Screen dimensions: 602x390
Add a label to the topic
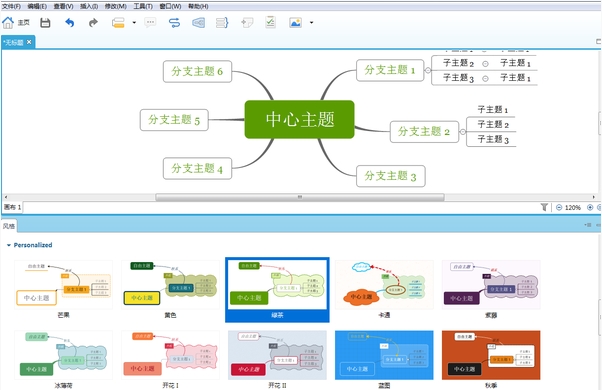[247, 23]
